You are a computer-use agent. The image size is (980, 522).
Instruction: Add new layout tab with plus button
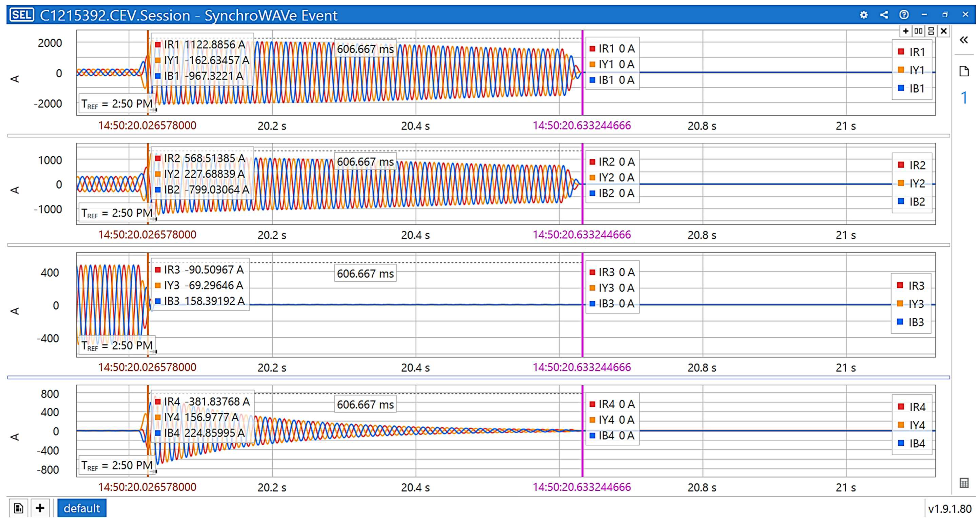coord(40,508)
